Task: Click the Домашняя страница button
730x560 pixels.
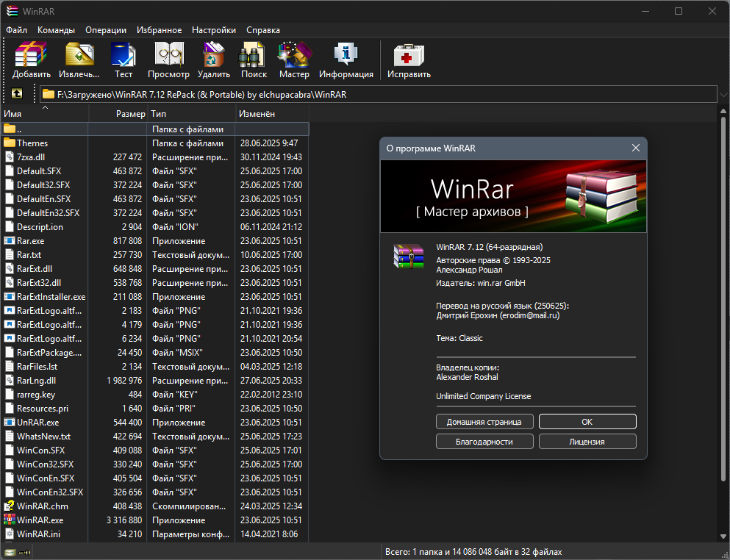Action: click(x=484, y=422)
